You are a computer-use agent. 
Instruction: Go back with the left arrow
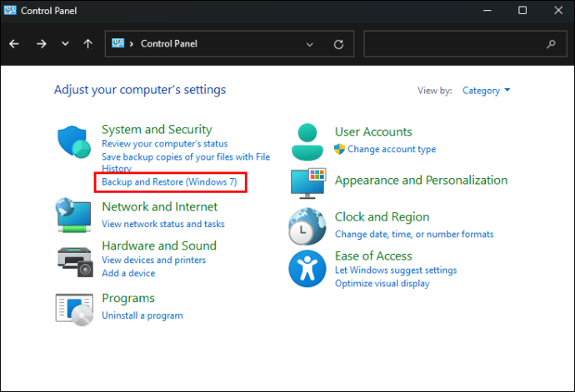coord(14,44)
